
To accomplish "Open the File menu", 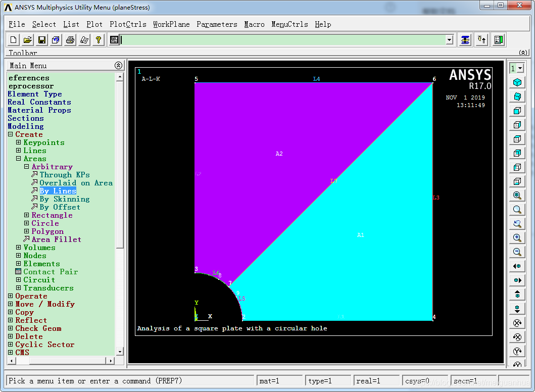I will coord(17,24).
